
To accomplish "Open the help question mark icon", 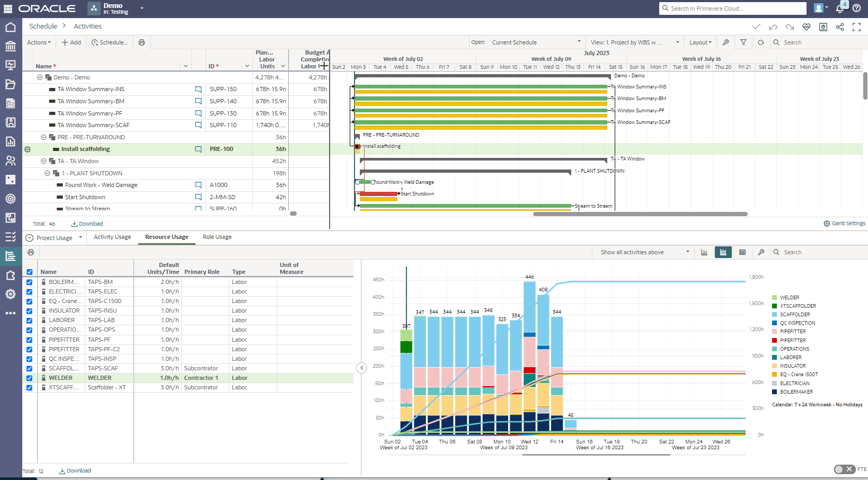I will [856, 8].
